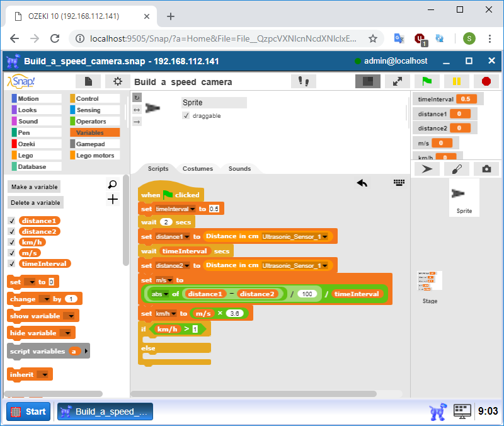Open Chrome three-dot menu

[x=490, y=38]
